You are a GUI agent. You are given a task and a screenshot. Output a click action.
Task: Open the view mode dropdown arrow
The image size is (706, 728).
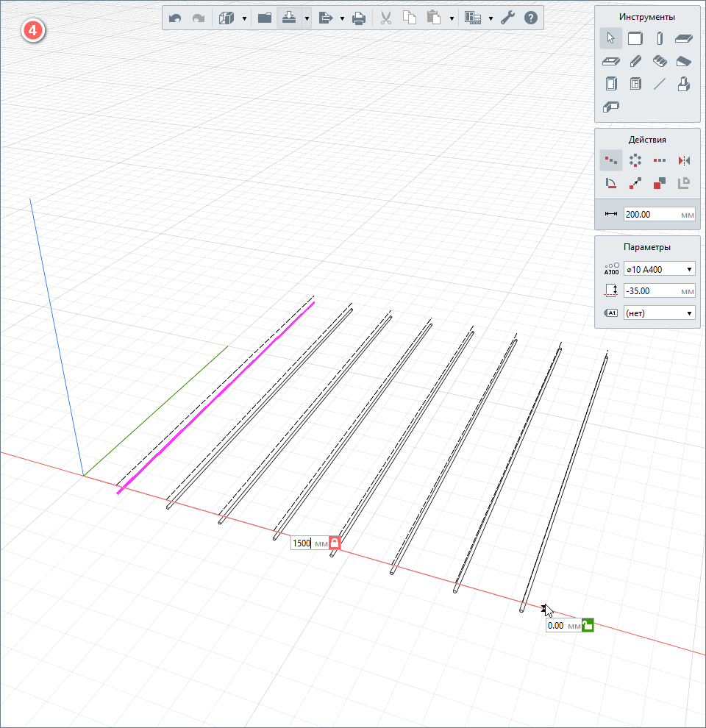tap(244, 18)
